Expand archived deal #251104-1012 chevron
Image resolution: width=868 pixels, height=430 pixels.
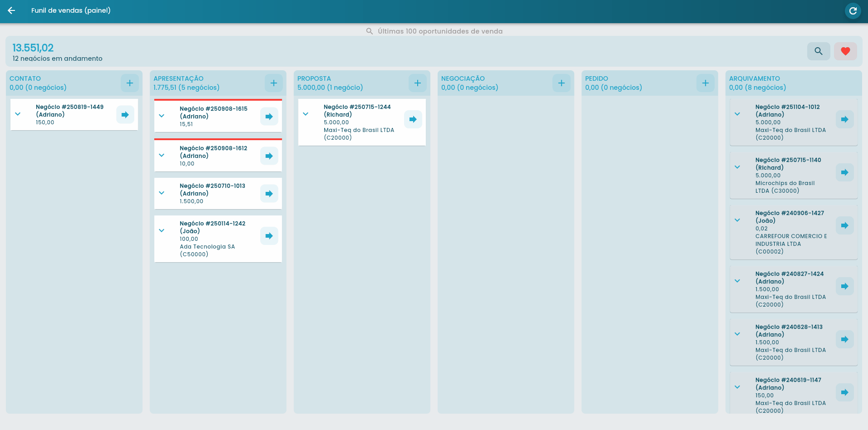point(737,114)
